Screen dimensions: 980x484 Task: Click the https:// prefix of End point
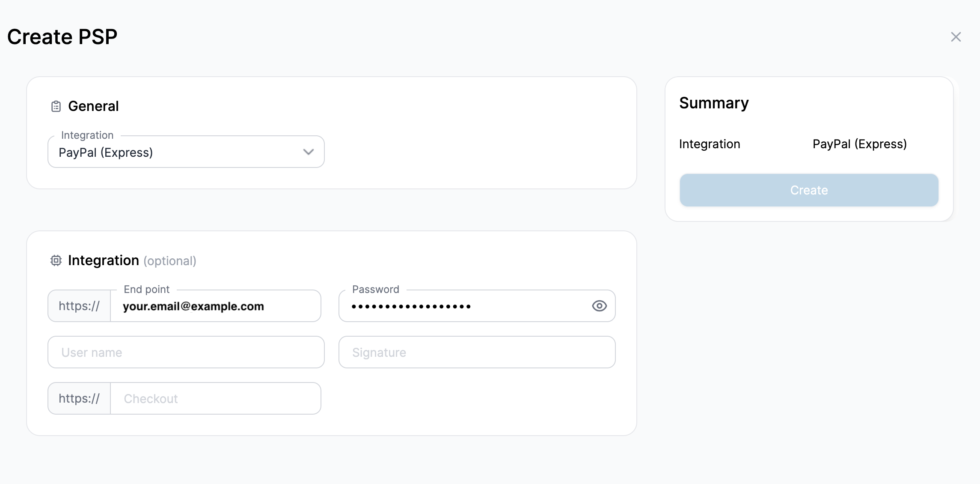(x=79, y=306)
